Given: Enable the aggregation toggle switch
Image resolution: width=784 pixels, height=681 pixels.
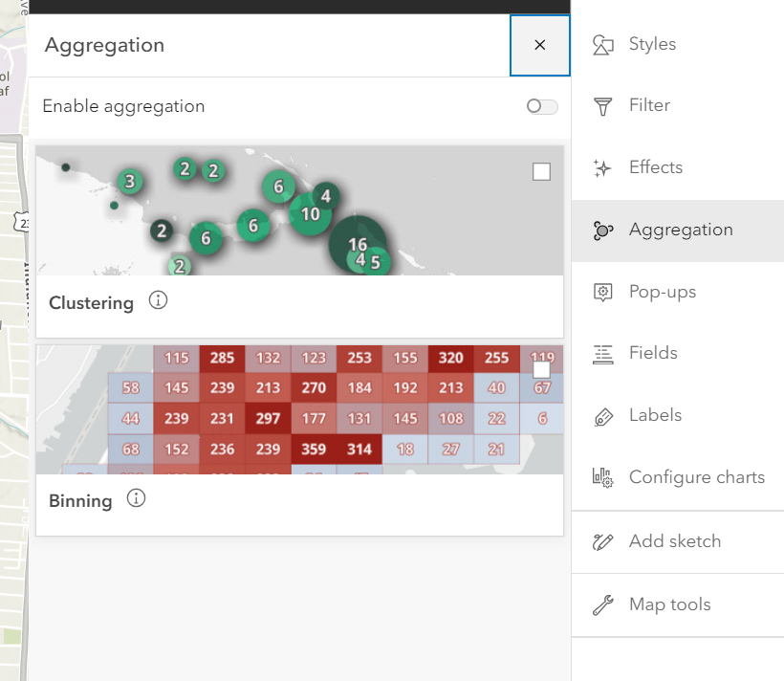Looking at the screenshot, I should (540, 106).
